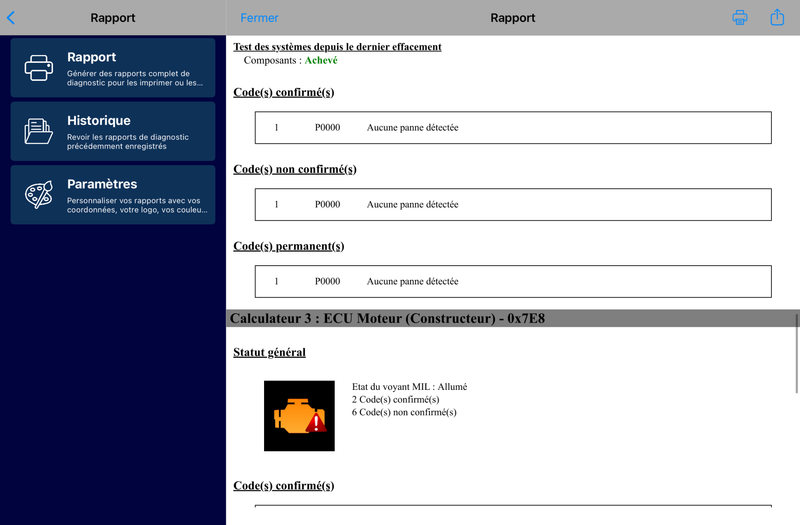800x525 pixels.
Task: Click the Code(s) permanent(s) heading
Action: 289,246
